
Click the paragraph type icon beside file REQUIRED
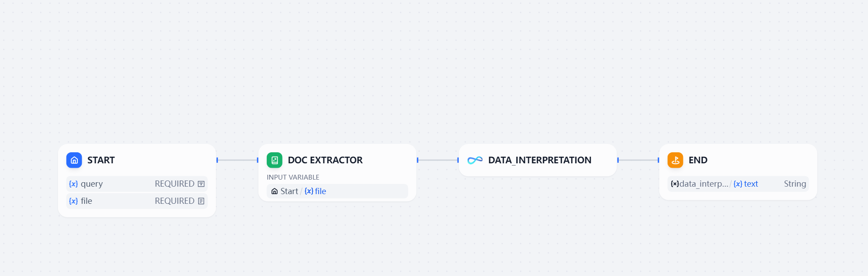tap(201, 201)
